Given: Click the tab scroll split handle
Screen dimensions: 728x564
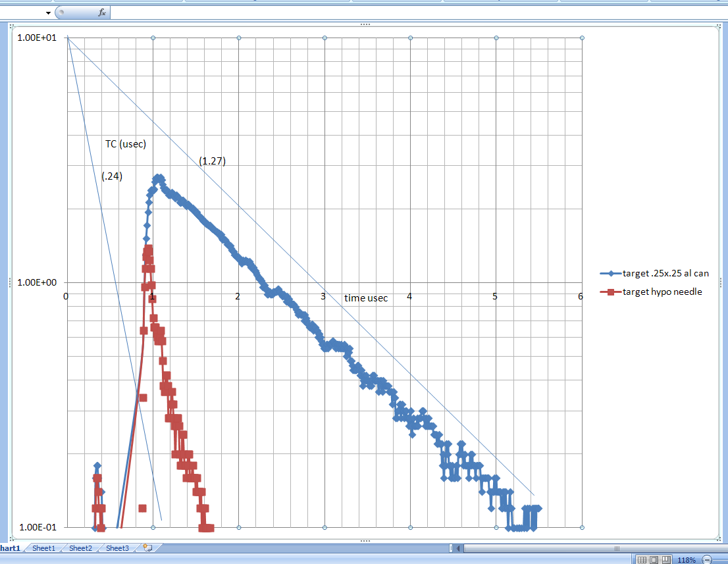Looking at the screenshot, I should tap(451, 548).
